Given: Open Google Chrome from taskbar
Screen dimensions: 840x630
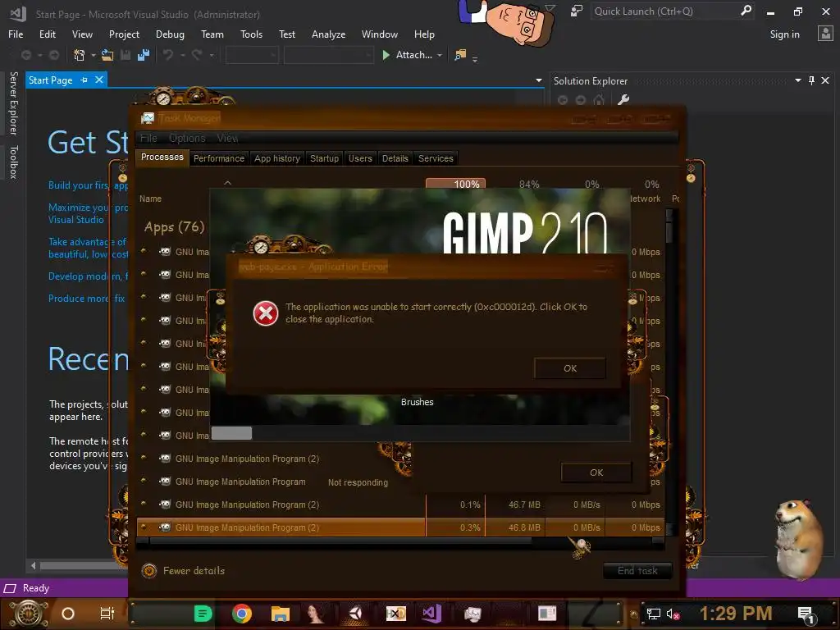Looking at the screenshot, I should pos(242,614).
